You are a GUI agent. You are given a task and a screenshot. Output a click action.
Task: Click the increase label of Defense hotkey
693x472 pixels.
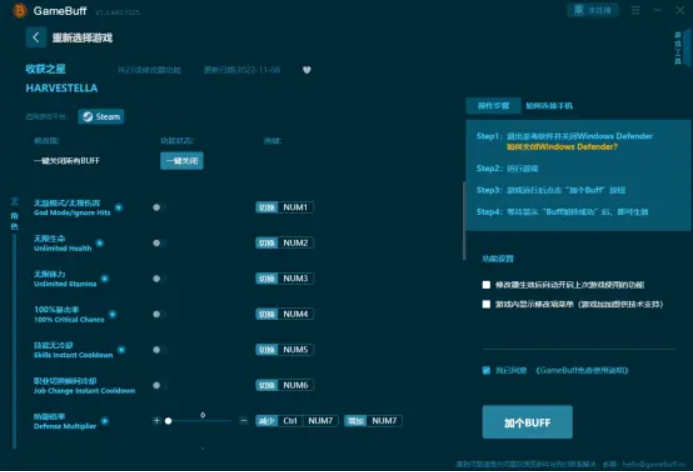355,421
